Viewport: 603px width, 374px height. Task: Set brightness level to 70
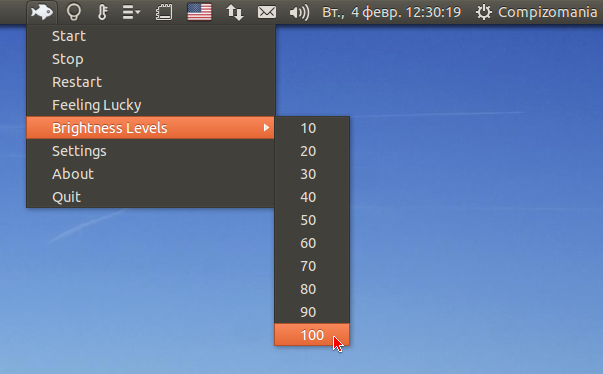click(312, 266)
